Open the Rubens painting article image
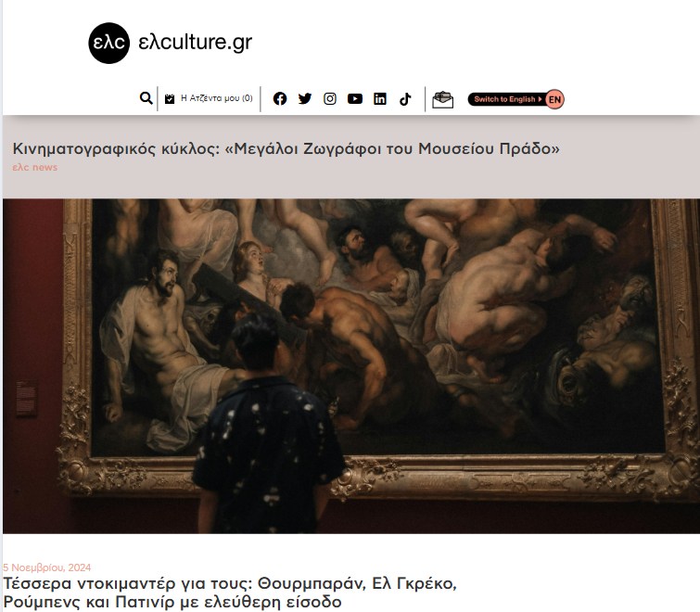 click(x=351, y=366)
